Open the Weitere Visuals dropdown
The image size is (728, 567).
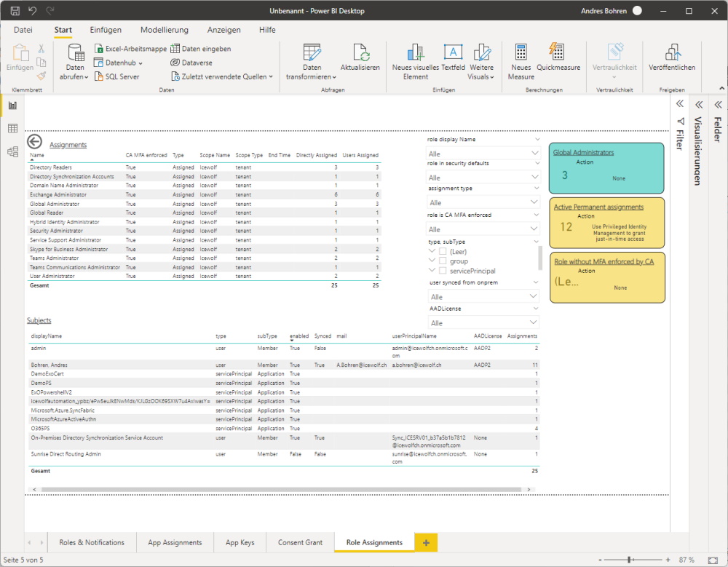tap(481, 62)
